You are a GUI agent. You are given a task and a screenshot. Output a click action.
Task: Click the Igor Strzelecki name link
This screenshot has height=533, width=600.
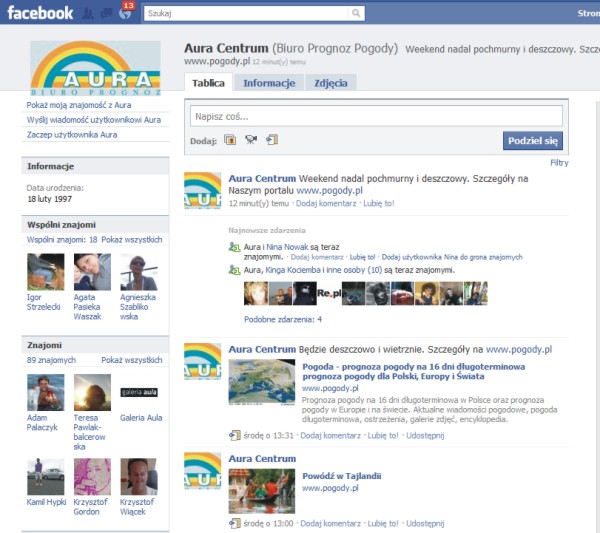43,302
